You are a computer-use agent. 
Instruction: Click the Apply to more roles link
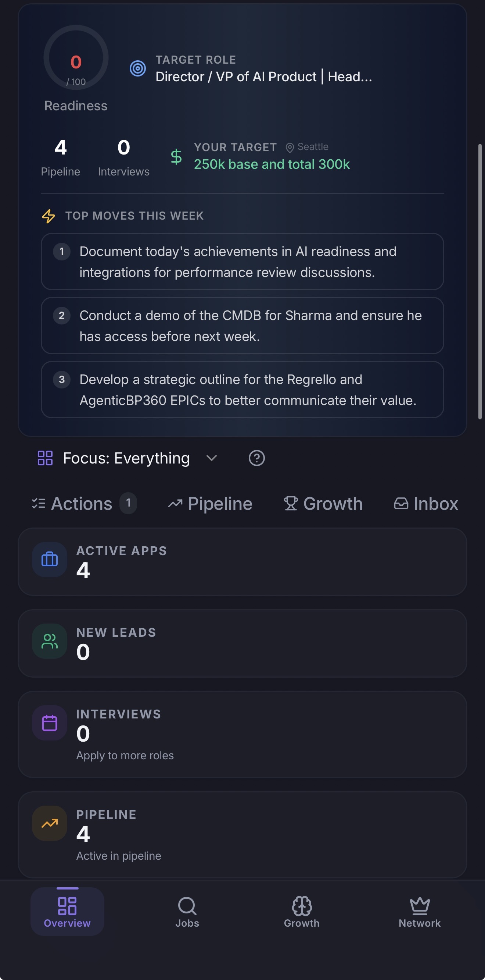tap(125, 755)
